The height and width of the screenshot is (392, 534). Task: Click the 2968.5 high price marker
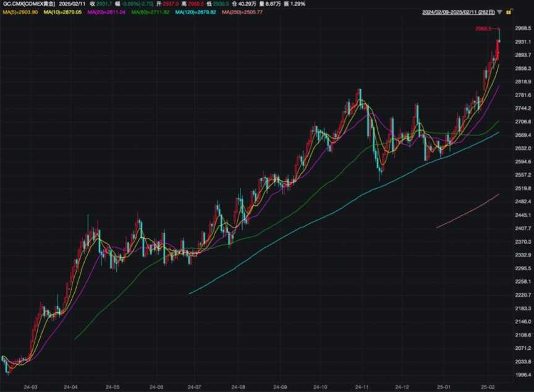click(x=483, y=28)
